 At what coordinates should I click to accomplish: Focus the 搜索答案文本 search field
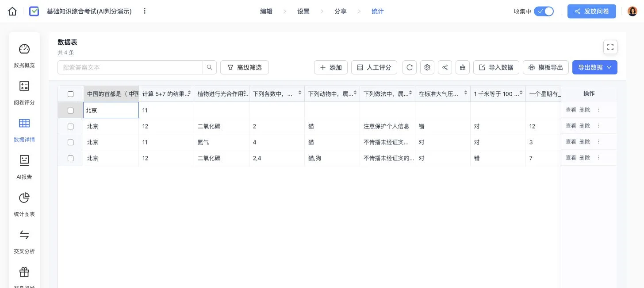pyautogui.click(x=130, y=67)
